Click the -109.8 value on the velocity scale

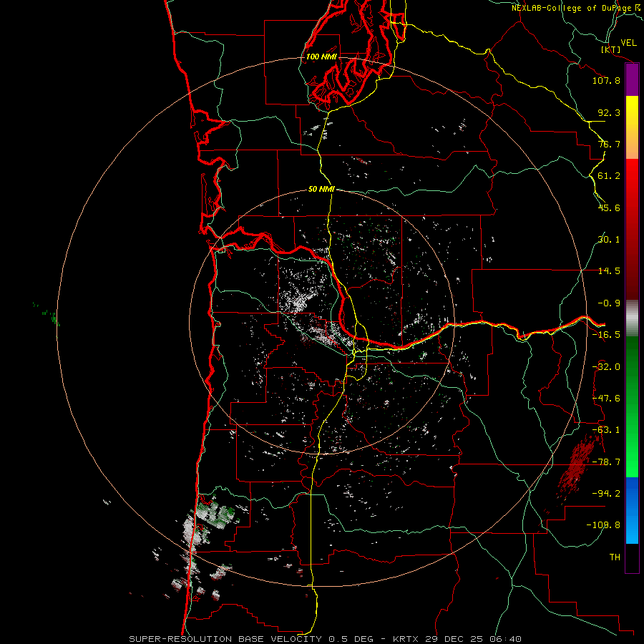603,525
